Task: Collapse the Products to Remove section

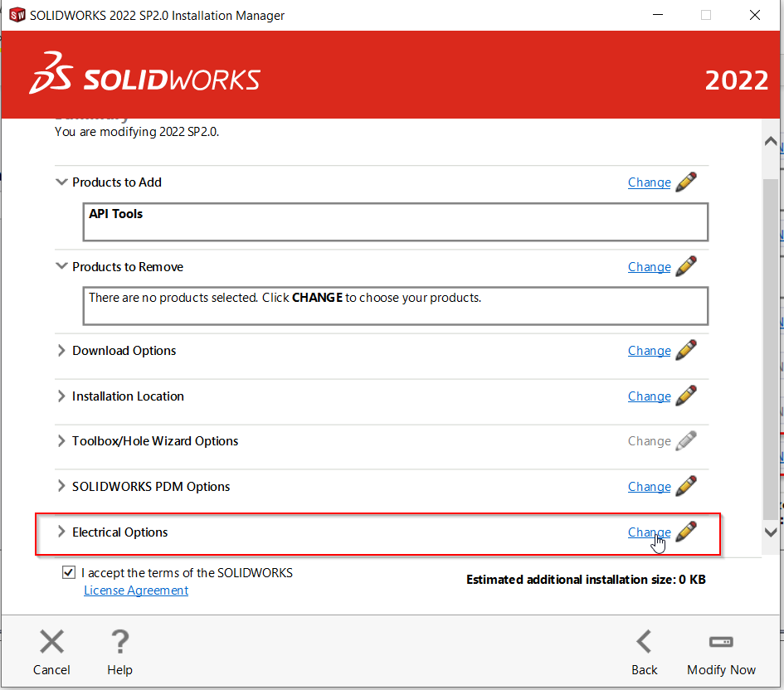Action: coord(61,267)
